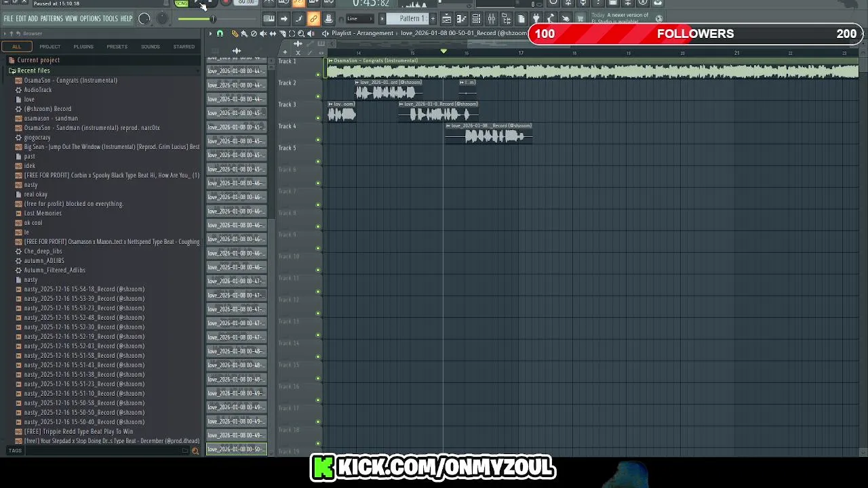This screenshot has height=488, width=868.
Task: Select Che_deep_libs in the browser
Action: coord(43,251)
